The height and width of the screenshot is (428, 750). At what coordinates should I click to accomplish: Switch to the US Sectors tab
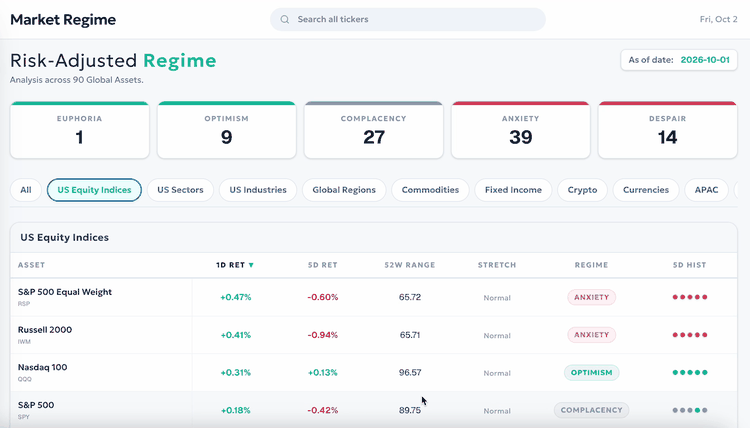pos(180,190)
